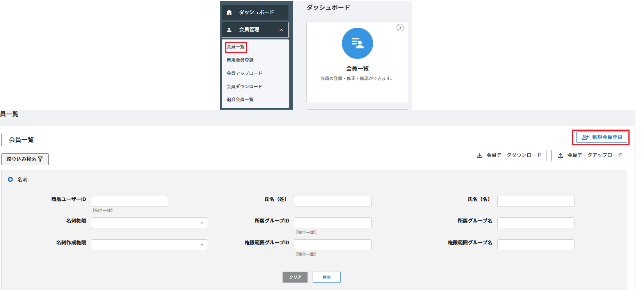
Task: Open the 名刺権限 dropdown
Action: (x=149, y=223)
